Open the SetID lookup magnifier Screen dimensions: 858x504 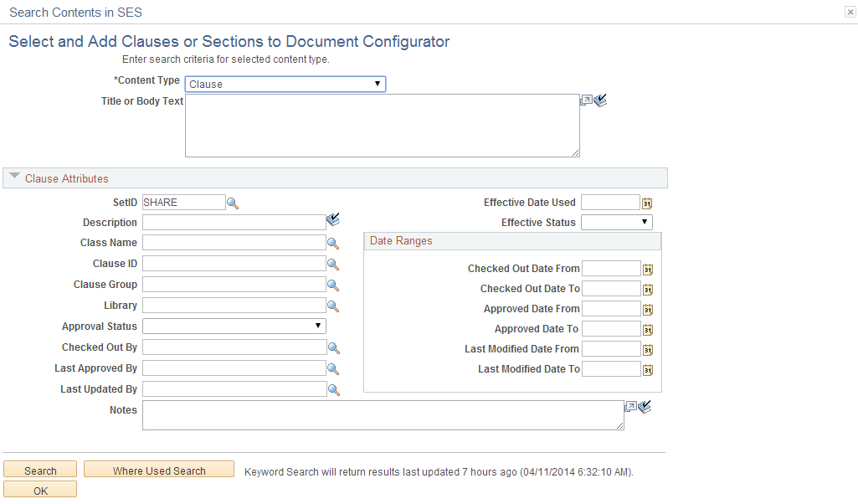232,202
